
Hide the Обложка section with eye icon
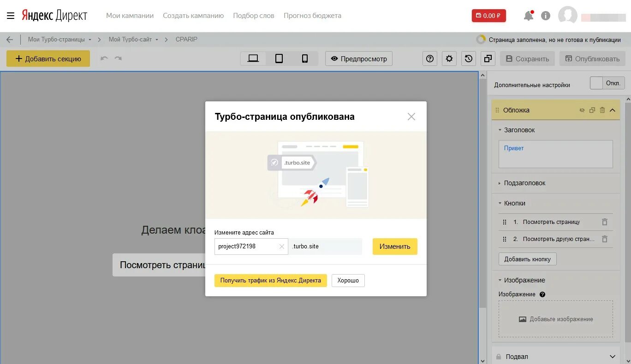click(582, 110)
